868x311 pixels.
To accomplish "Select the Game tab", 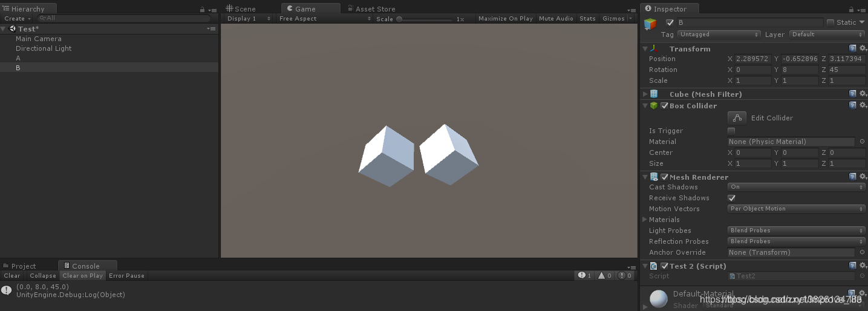I will pos(310,8).
